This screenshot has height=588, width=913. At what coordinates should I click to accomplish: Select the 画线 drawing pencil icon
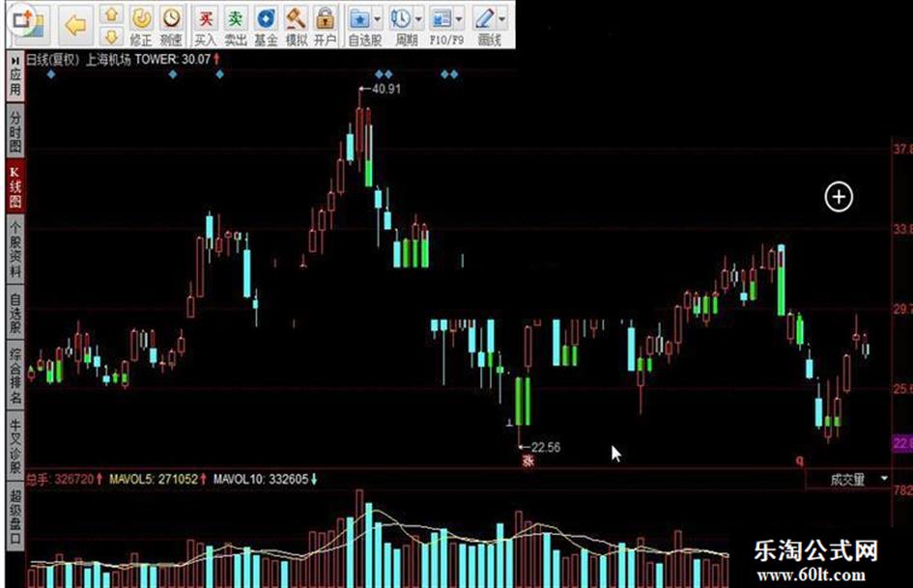(x=484, y=20)
